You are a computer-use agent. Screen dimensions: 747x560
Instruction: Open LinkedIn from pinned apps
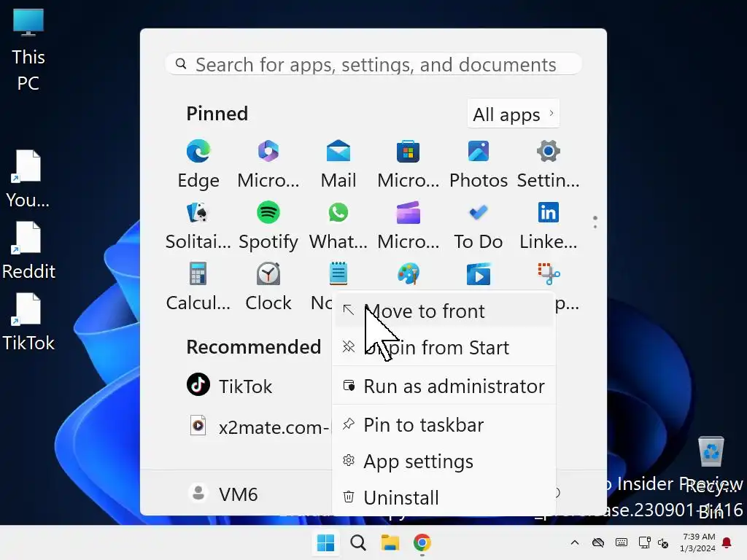point(549,226)
